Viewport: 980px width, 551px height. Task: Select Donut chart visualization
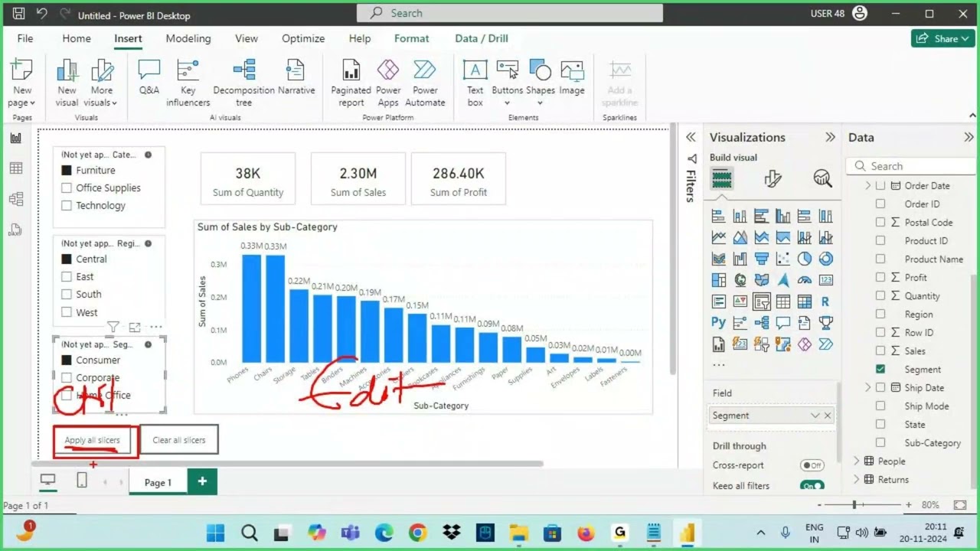coord(825,259)
